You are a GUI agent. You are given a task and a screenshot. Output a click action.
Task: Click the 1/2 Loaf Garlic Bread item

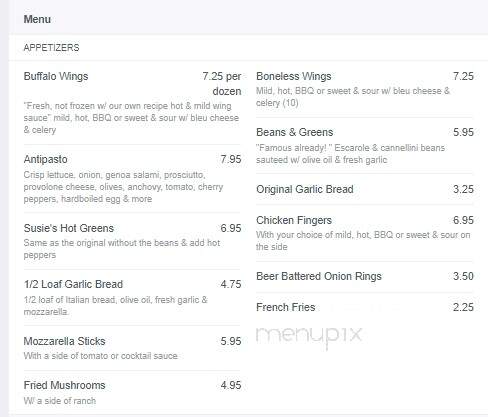pos(73,284)
